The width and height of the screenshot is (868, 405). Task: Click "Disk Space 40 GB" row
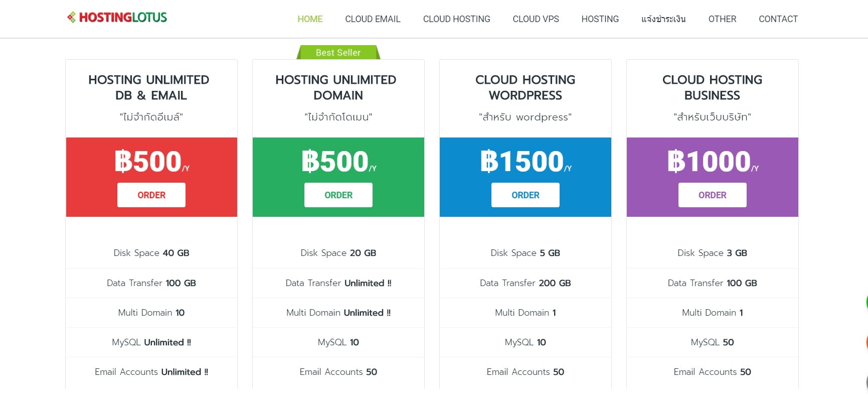click(151, 253)
